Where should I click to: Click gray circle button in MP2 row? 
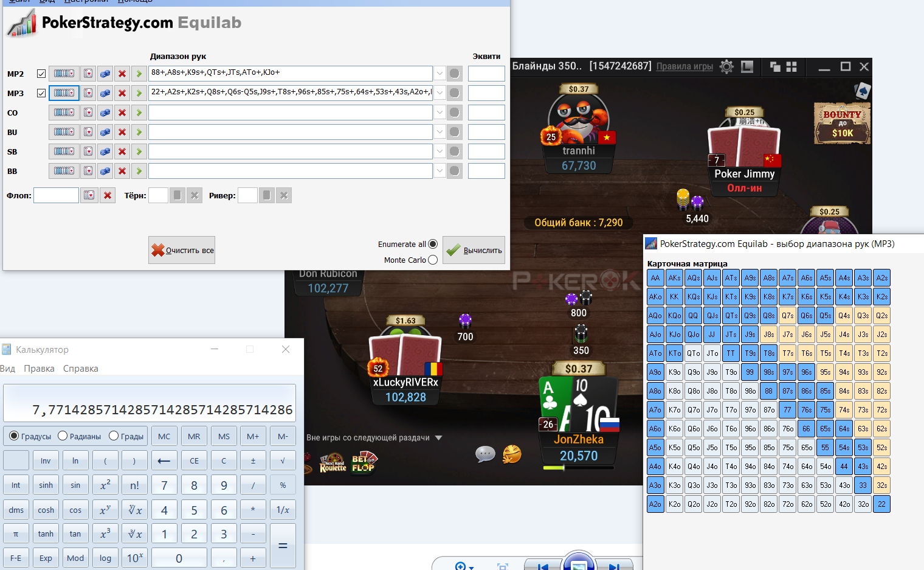tap(455, 74)
